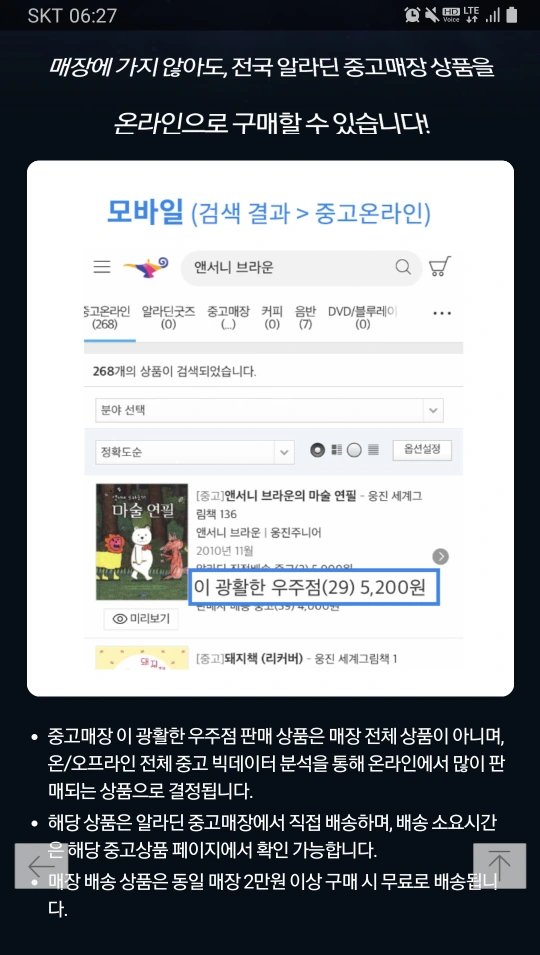Click the gray chevron beside the book listing
Image resolution: width=540 pixels, height=955 pixels.
click(440, 556)
